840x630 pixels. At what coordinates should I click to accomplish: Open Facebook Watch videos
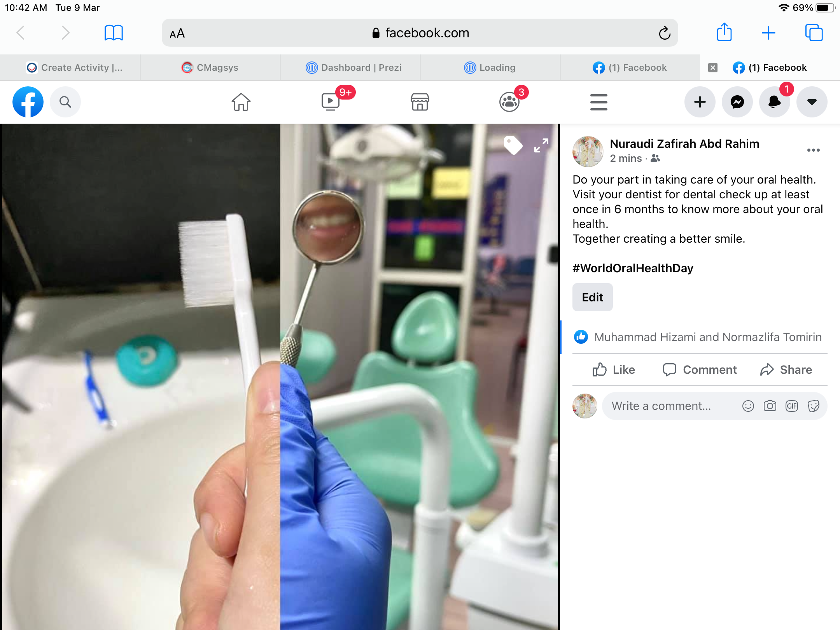click(x=331, y=102)
